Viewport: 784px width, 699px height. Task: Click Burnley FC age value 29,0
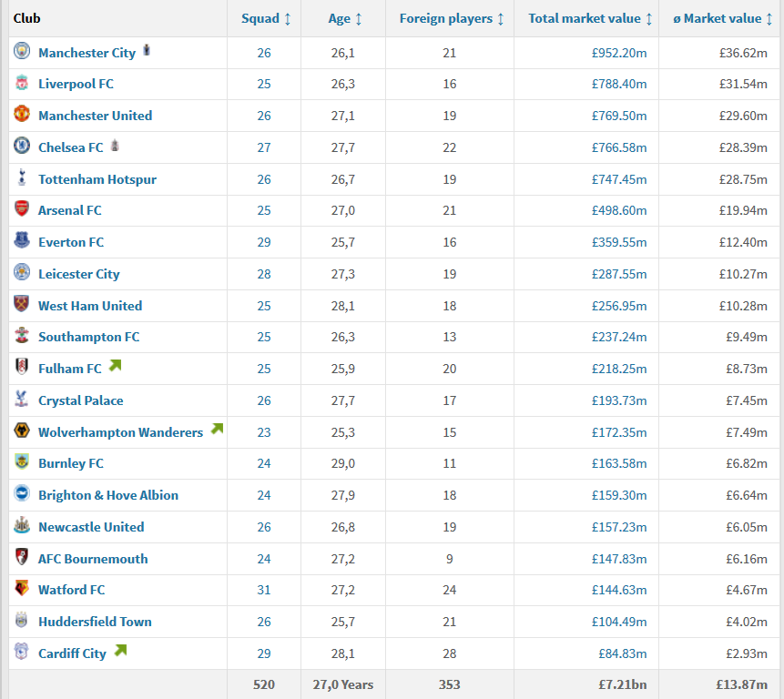(343, 463)
